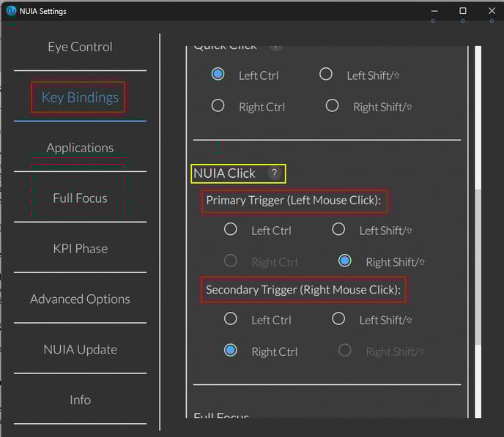Select Right Shift for Quick Click
Screen dimensions: 504x437
pos(332,105)
